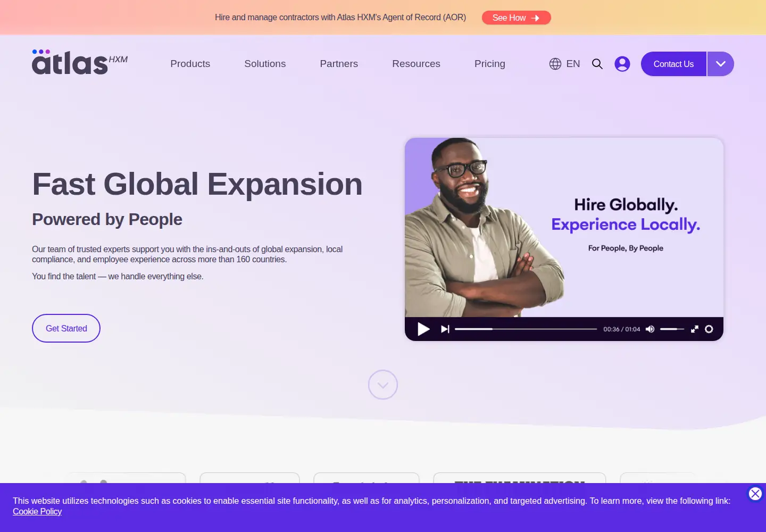Open the Cookie Policy link
The width and height of the screenshot is (766, 532).
tap(37, 511)
